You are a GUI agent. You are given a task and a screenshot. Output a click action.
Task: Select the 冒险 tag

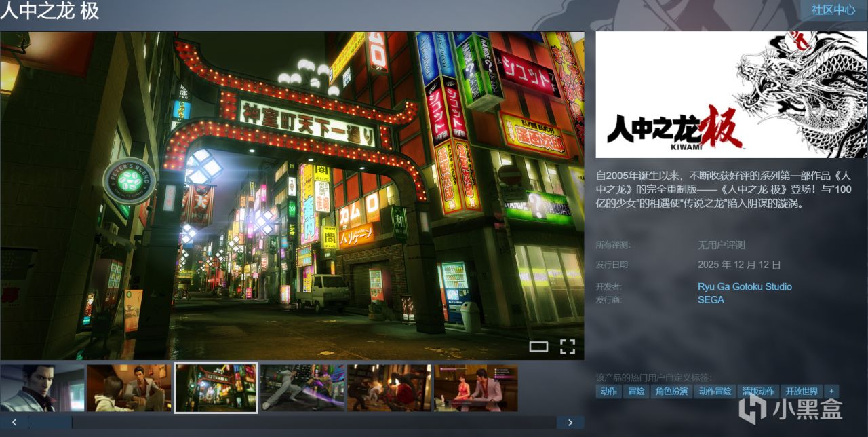[x=636, y=392]
